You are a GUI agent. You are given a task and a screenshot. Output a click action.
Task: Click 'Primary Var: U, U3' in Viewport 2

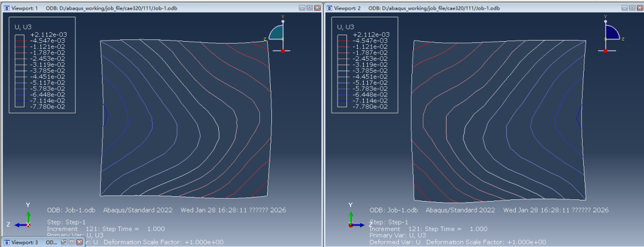coord(398,236)
